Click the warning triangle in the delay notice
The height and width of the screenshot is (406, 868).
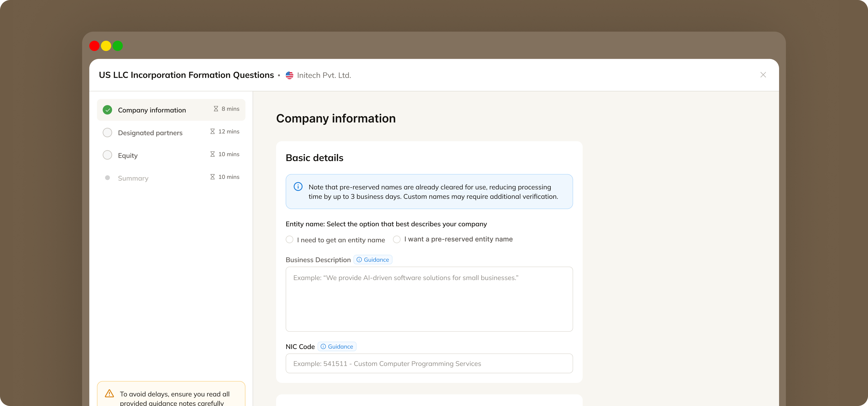pos(109,393)
